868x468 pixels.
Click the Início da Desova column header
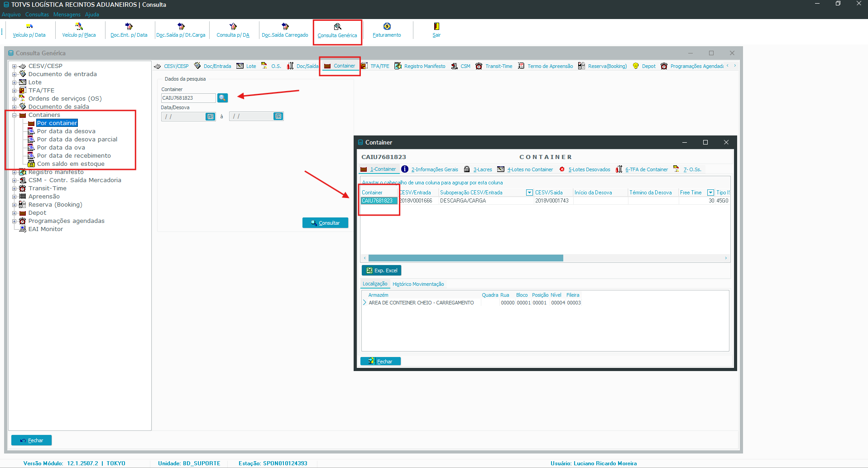(600, 193)
